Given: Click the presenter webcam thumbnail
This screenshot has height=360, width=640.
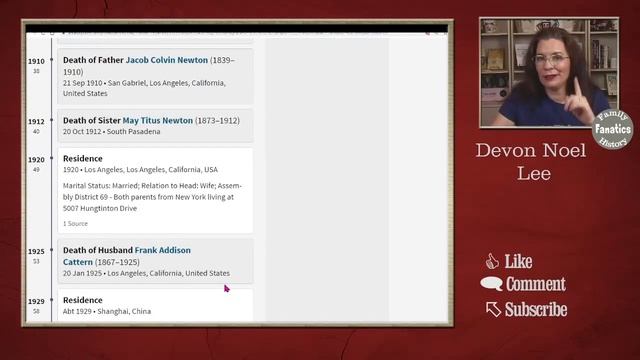Looking at the screenshot, I should coord(549,73).
